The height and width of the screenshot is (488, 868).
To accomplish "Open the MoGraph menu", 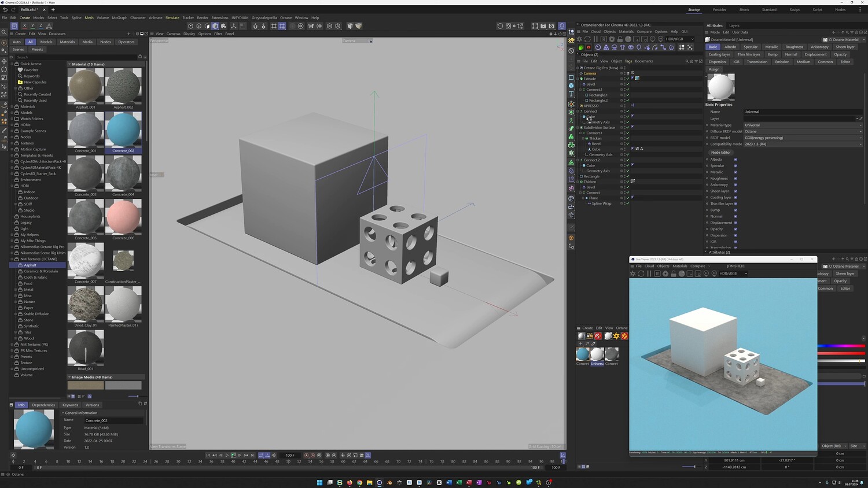I will click(x=120, y=18).
